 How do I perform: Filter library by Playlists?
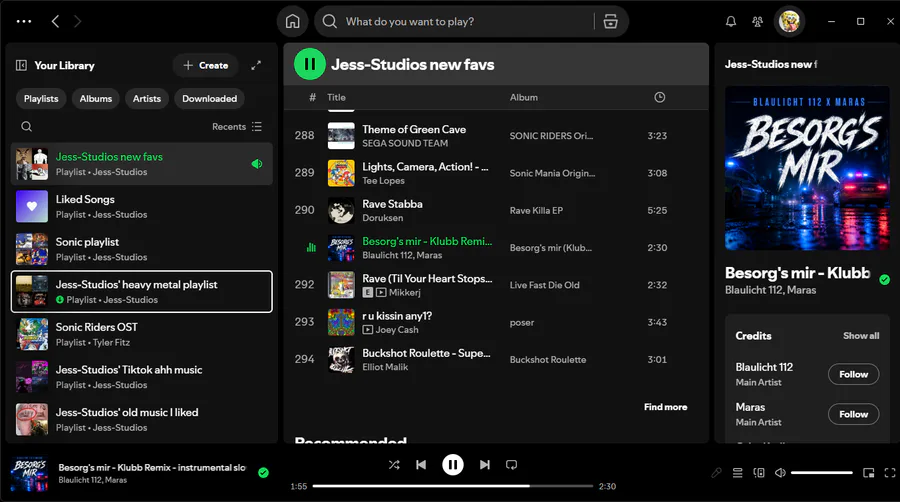pyautogui.click(x=41, y=99)
